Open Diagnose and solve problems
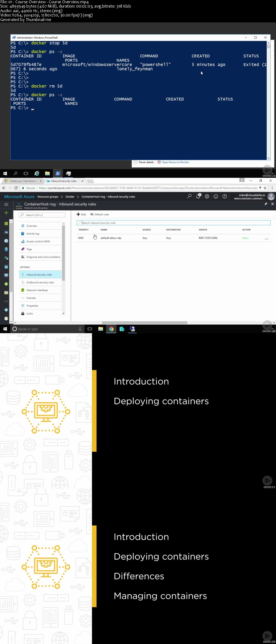This screenshot has width=276, height=644. (40, 257)
